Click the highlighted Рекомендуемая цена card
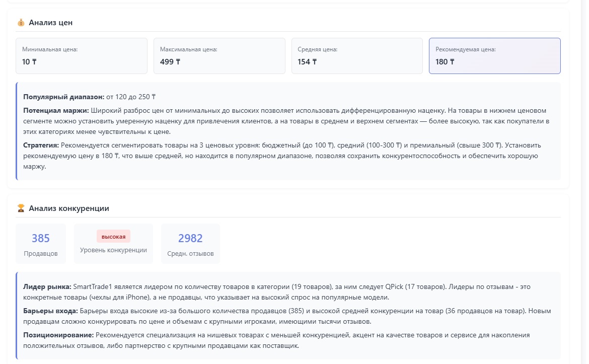 coord(494,56)
